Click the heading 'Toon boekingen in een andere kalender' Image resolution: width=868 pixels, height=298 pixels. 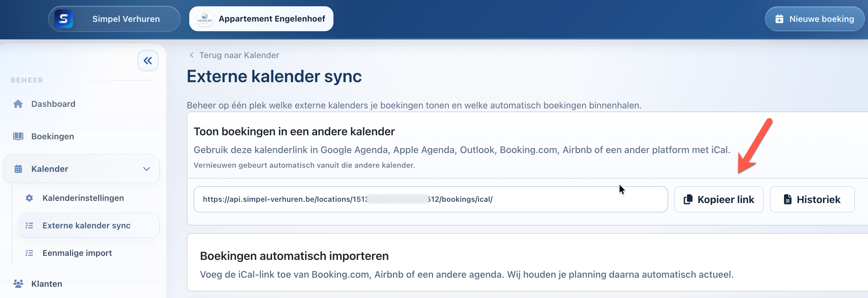pyautogui.click(x=294, y=132)
